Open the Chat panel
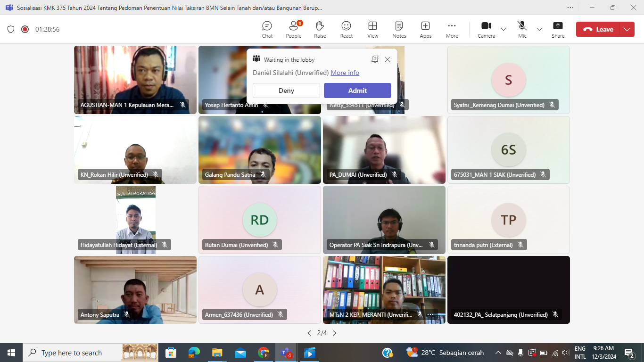Image resolution: width=644 pixels, height=362 pixels. tap(267, 29)
